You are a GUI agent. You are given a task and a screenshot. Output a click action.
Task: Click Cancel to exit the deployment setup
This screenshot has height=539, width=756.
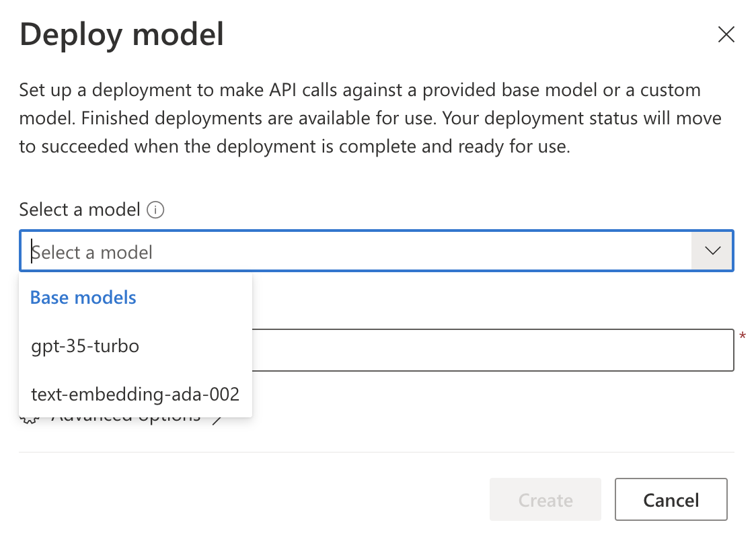pos(671,499)
